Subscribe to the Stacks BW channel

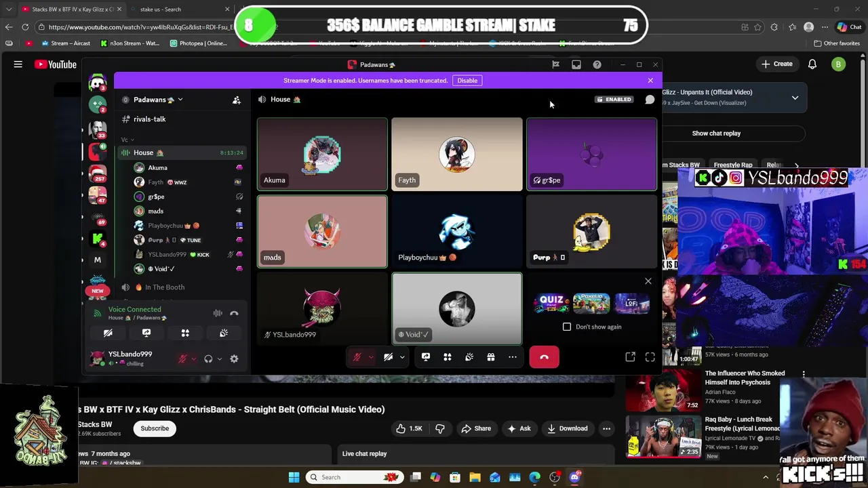pos(155,428)
